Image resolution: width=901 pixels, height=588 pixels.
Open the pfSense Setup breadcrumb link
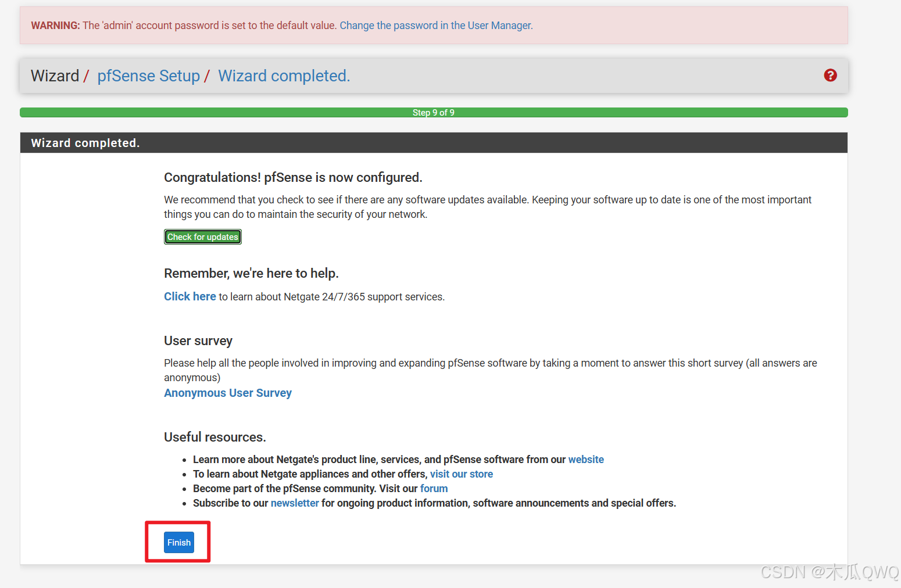tap(148, 76)
